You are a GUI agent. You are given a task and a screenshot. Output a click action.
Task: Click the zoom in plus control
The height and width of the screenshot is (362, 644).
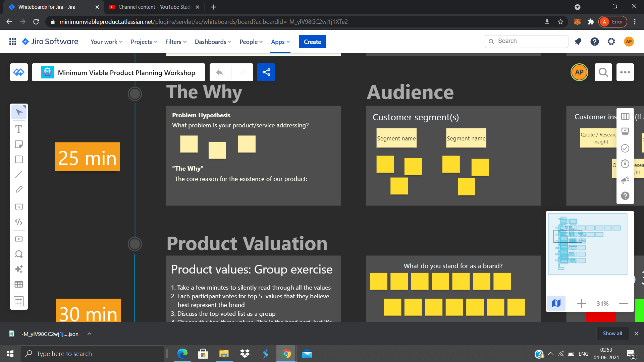point(581,304)
